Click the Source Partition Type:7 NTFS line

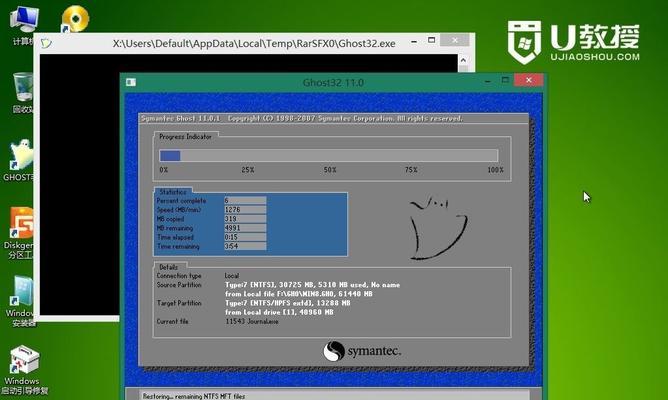click(312, 285)
